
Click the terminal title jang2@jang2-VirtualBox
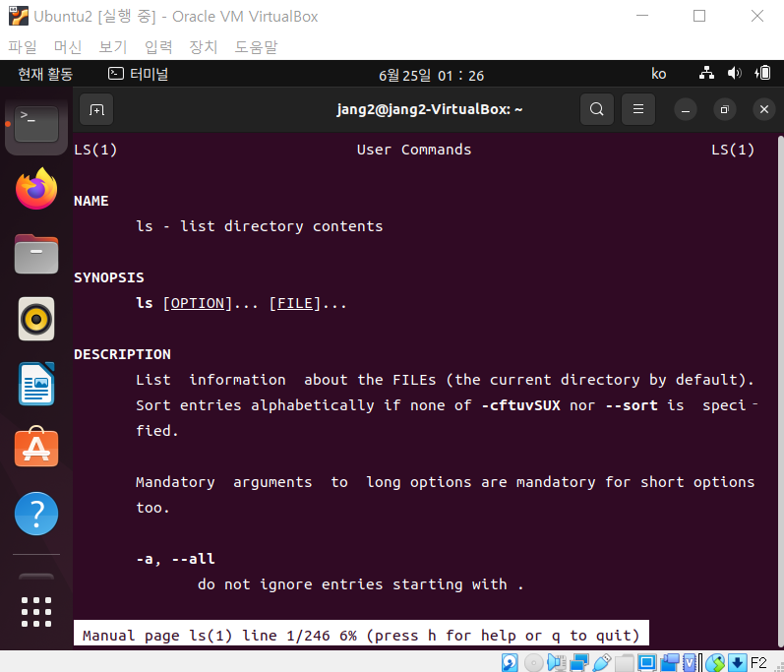[430, 109]
